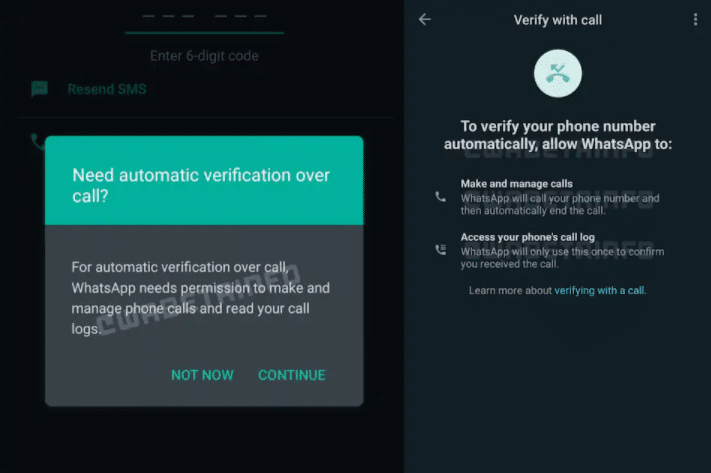Tap the circular missed-call verification icon
Viewport: 711px width, 473px height.
click(558, 73)
